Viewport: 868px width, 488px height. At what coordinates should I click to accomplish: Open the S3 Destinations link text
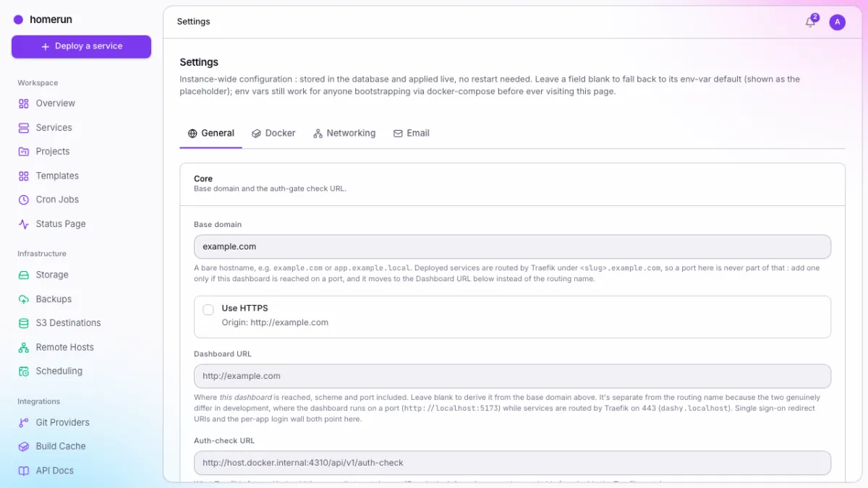pos(69,323)
